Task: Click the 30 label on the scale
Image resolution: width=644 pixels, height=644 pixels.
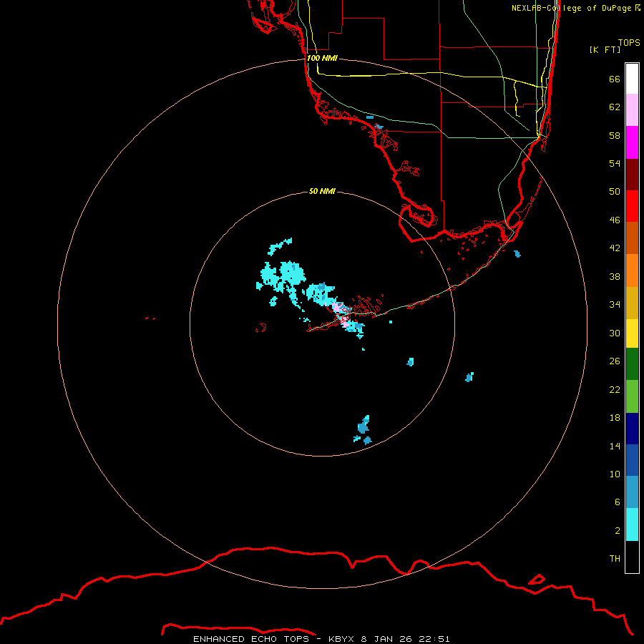Action: pyautogui.click(x=615, y=333)
